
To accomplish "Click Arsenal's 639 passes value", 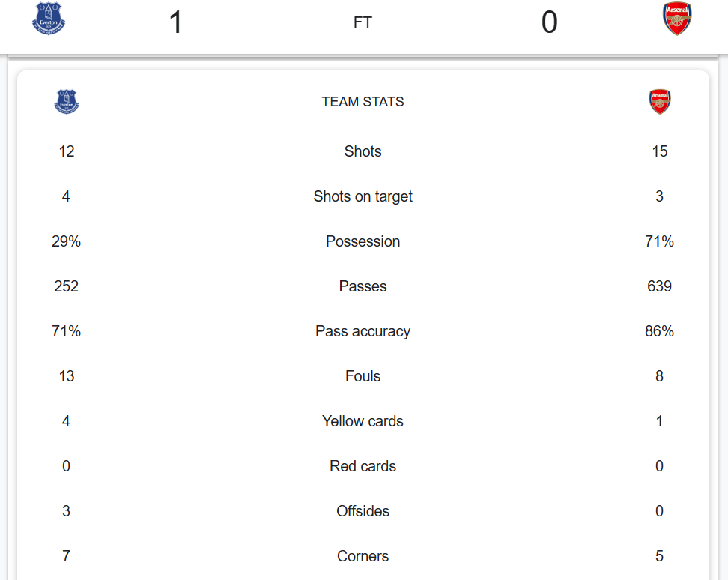I will pos(659,286).
